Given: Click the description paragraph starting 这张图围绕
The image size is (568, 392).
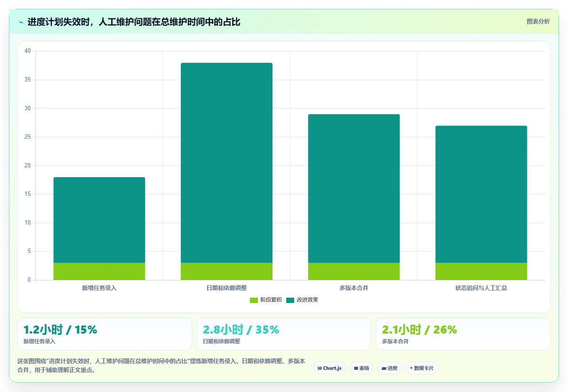Looking at the screenshot, I should 161,365.
